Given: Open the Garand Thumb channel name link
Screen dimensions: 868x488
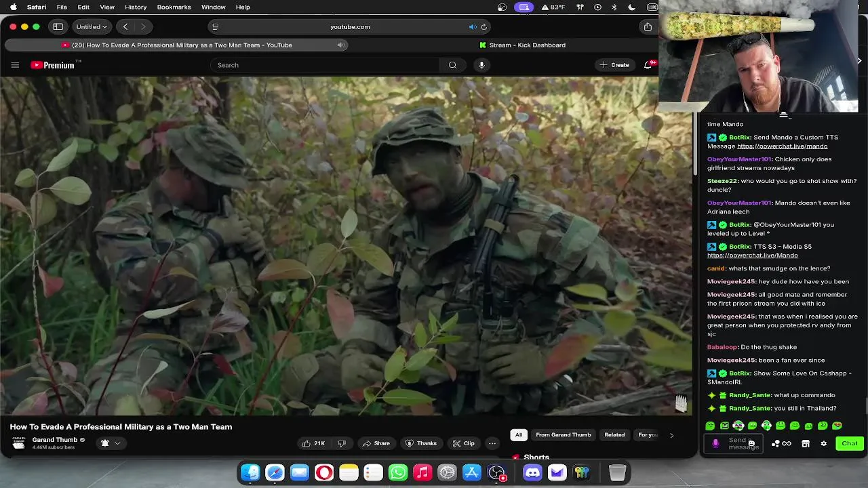Looking at the screenshot, I should coord(55,440).
